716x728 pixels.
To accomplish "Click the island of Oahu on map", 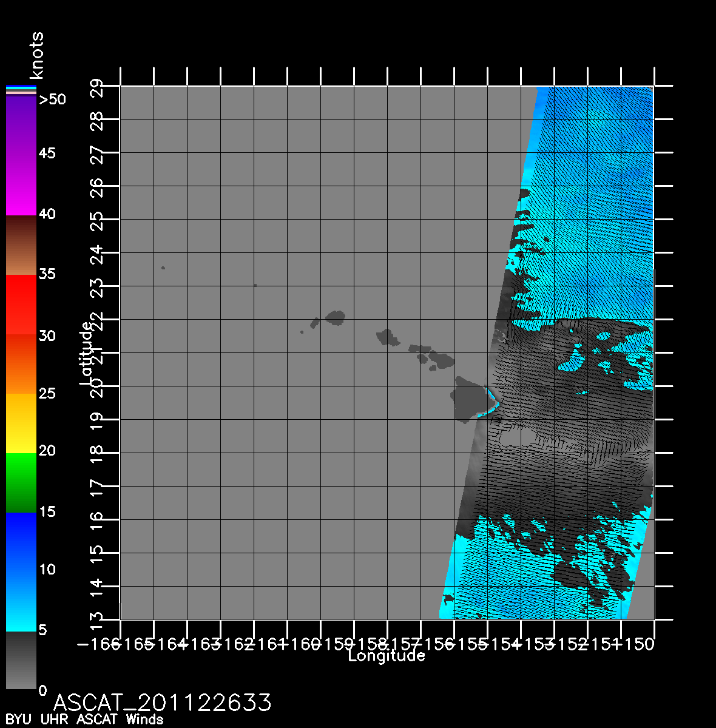I will click(387, 337).
